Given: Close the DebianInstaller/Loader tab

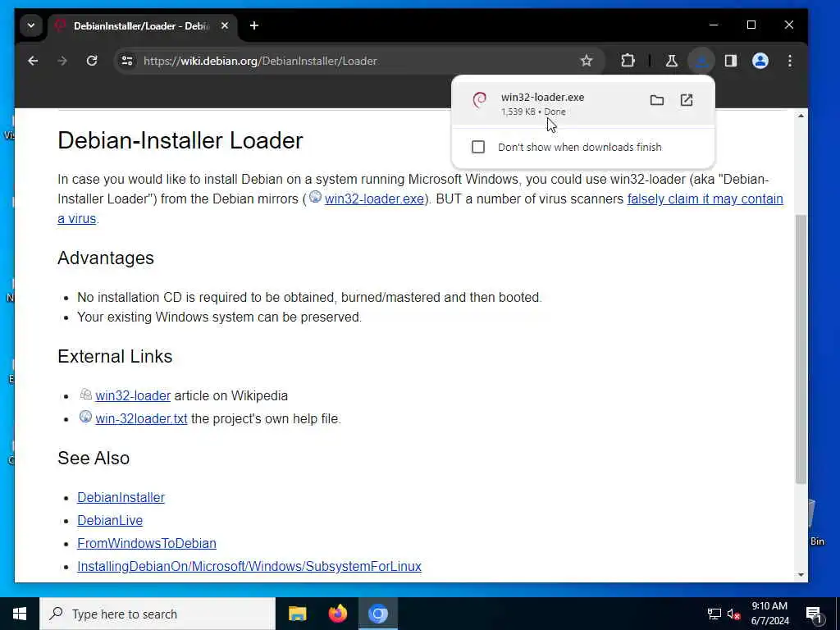Looking at the screenshot, I should click(225, 25).
